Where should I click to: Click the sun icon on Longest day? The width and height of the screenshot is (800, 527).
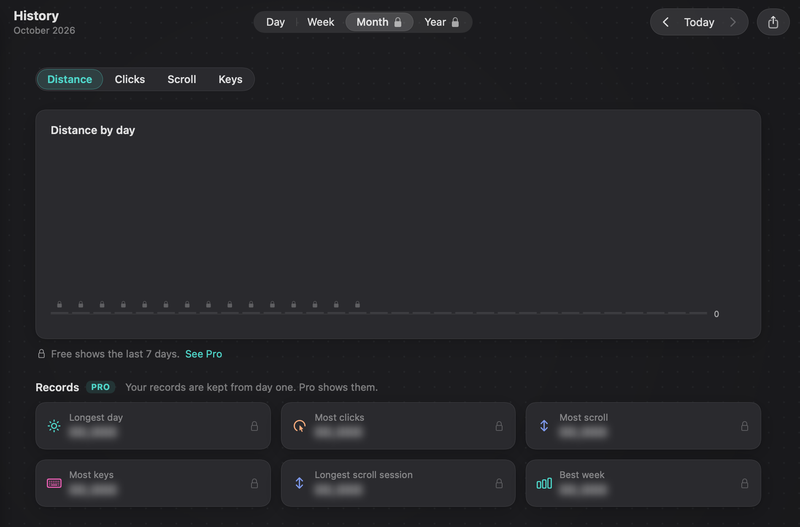[54, 425]
